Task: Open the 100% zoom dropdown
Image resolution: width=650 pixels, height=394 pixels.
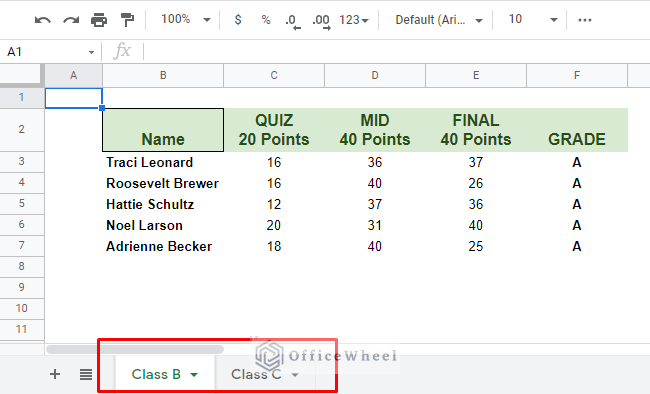Action: 186,19
